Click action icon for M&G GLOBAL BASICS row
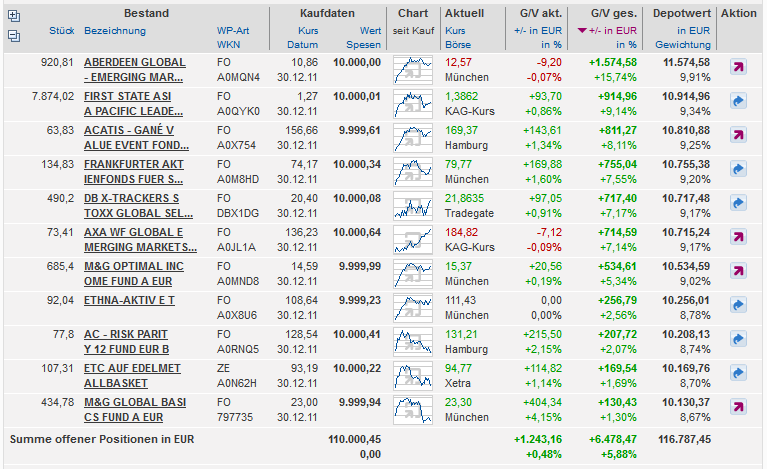 pos(738,407)
